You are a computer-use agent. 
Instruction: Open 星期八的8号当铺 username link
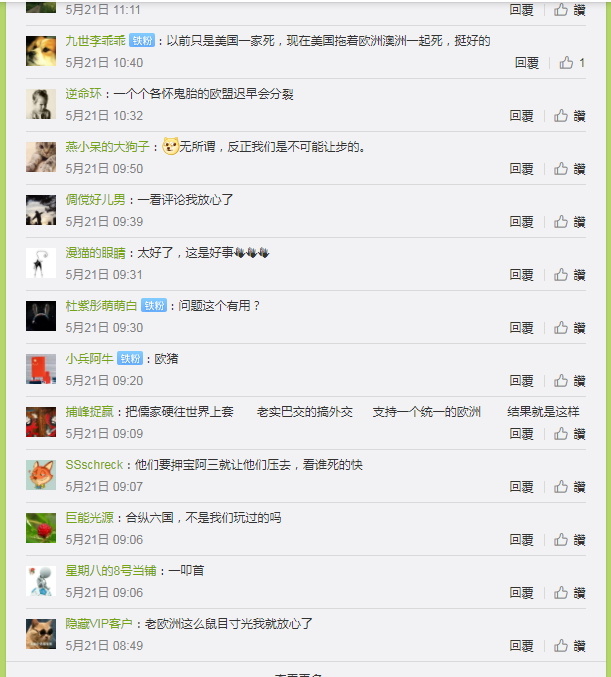(x=111, y=571)
